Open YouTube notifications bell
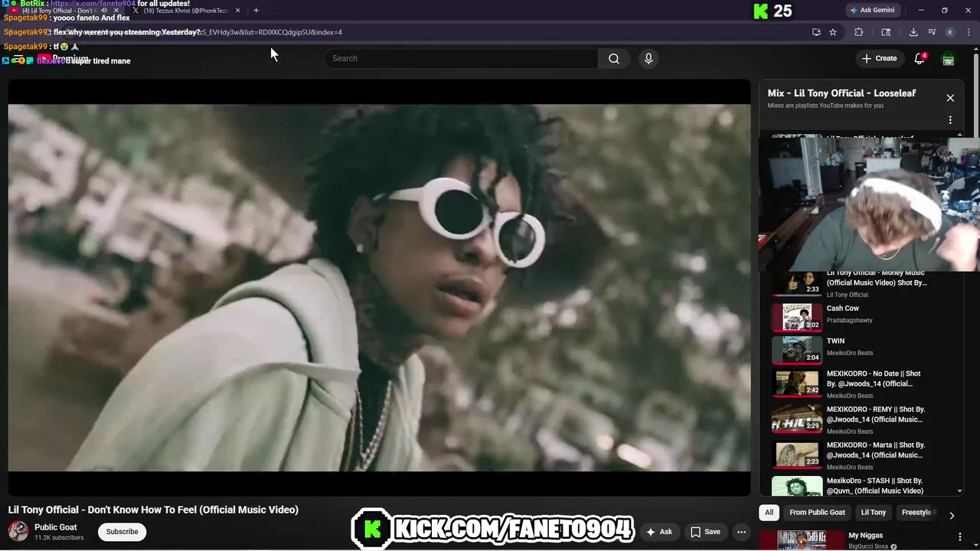Screen dimensions: 980x551 click(x=920, y=58)
